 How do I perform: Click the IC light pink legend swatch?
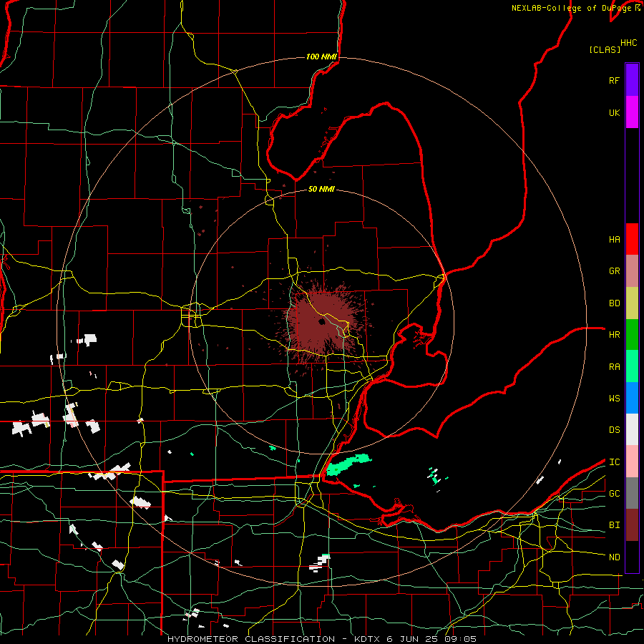click(632, 462)
